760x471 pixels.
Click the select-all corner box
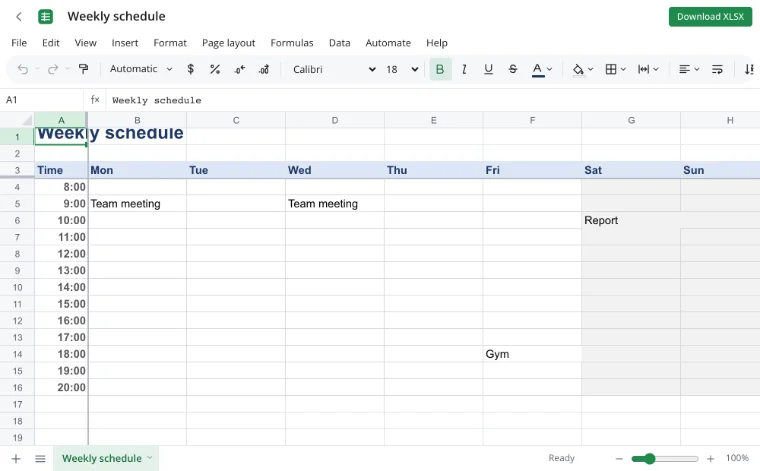(17, 120)
